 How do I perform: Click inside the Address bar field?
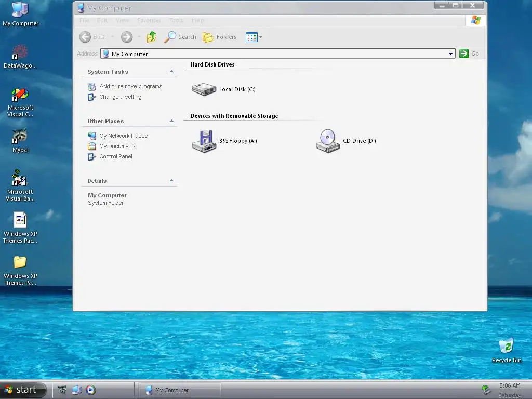(277, 54)
